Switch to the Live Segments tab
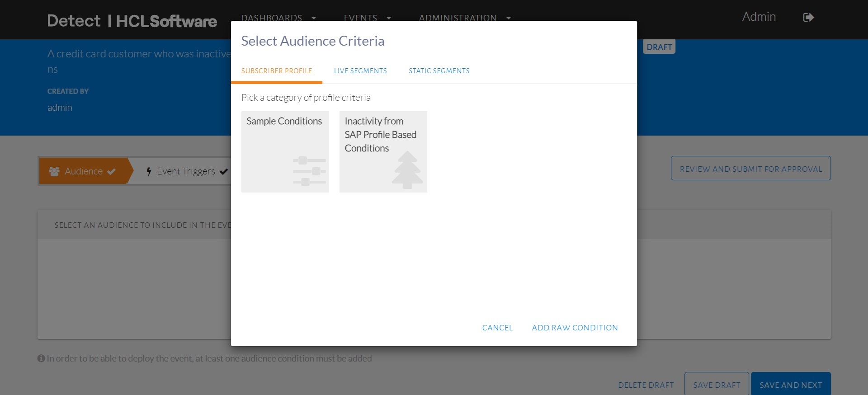 pyautogui.click(x=360, y=71)
